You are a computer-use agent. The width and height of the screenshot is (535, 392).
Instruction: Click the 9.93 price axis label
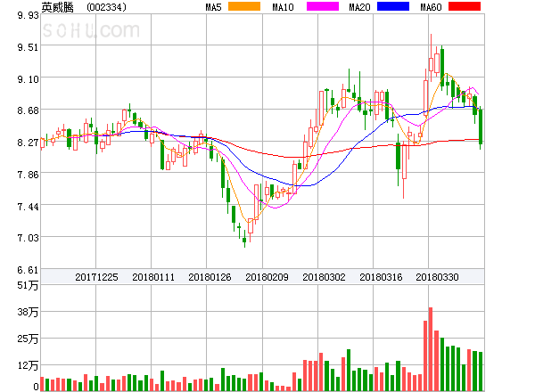[28, 15]
